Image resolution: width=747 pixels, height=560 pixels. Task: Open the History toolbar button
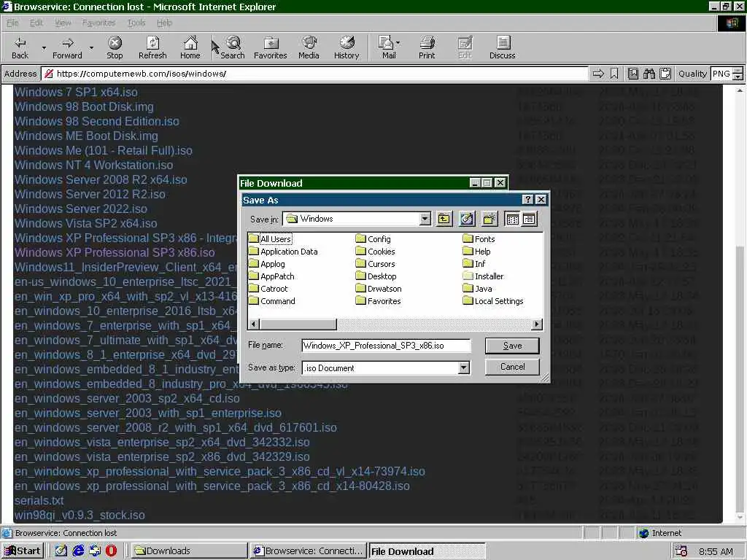[347, 47]
